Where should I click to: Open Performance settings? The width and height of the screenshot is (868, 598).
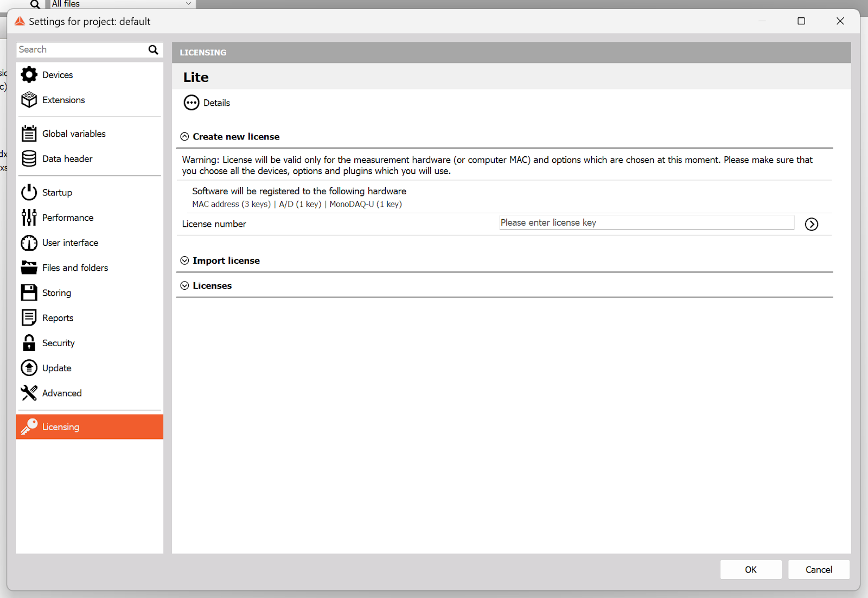coord(90,217)
